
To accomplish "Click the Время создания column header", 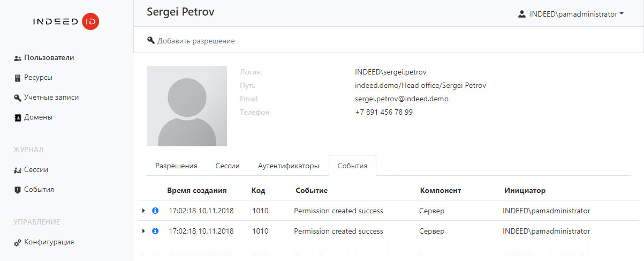I will tap(196, 190).
